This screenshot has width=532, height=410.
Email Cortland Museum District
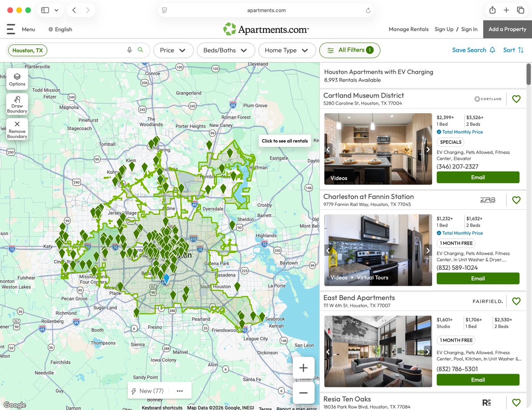(478, 177)
